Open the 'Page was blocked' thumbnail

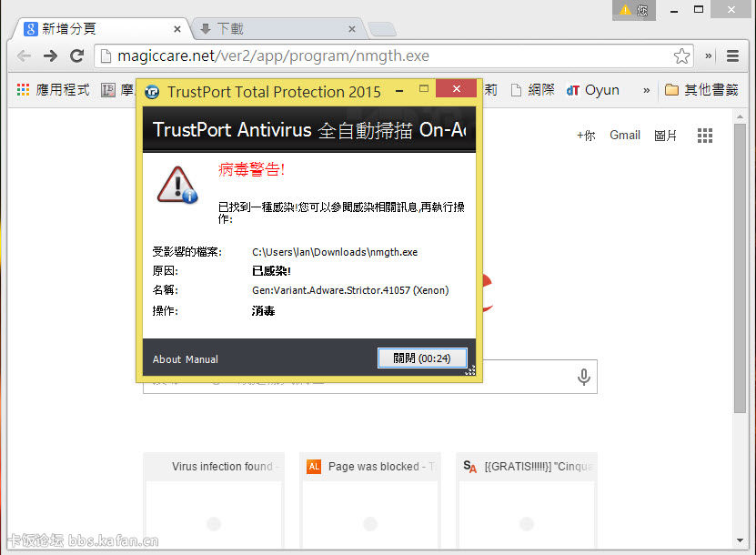coord(369,500)
